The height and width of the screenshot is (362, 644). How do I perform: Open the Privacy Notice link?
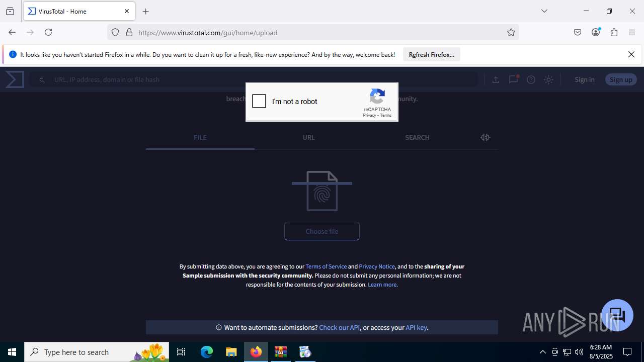pyautogui.click(x=377, y=266)
